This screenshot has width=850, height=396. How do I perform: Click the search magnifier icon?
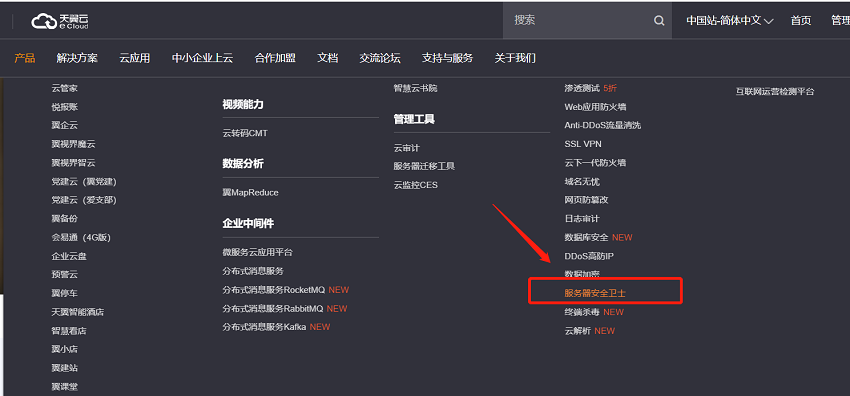659,21
